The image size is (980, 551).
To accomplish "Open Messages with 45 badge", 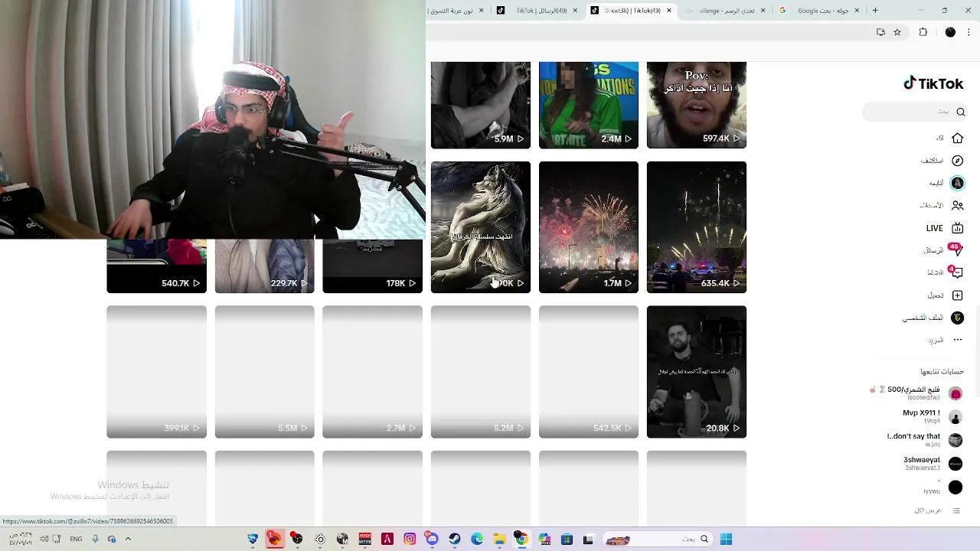I will pos(955,249).
